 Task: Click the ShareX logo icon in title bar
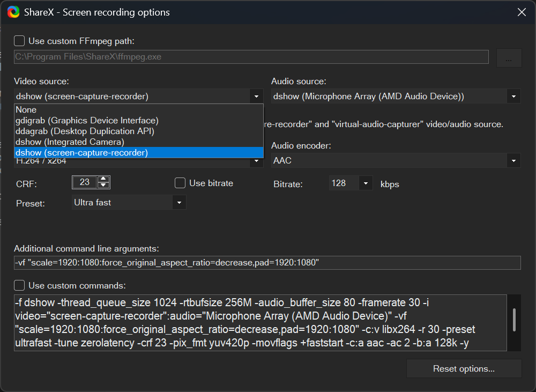pos(13,12)
